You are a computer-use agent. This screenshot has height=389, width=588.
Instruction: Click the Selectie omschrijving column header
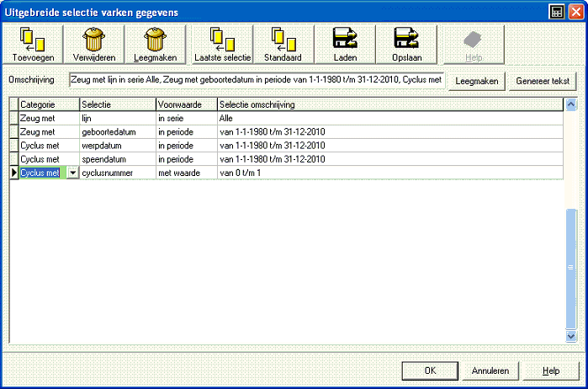pyautogui.click(x=390, y=104)
